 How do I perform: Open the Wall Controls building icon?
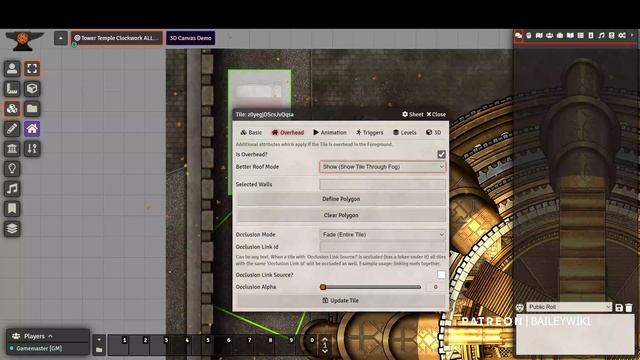[x=12, y=149]
